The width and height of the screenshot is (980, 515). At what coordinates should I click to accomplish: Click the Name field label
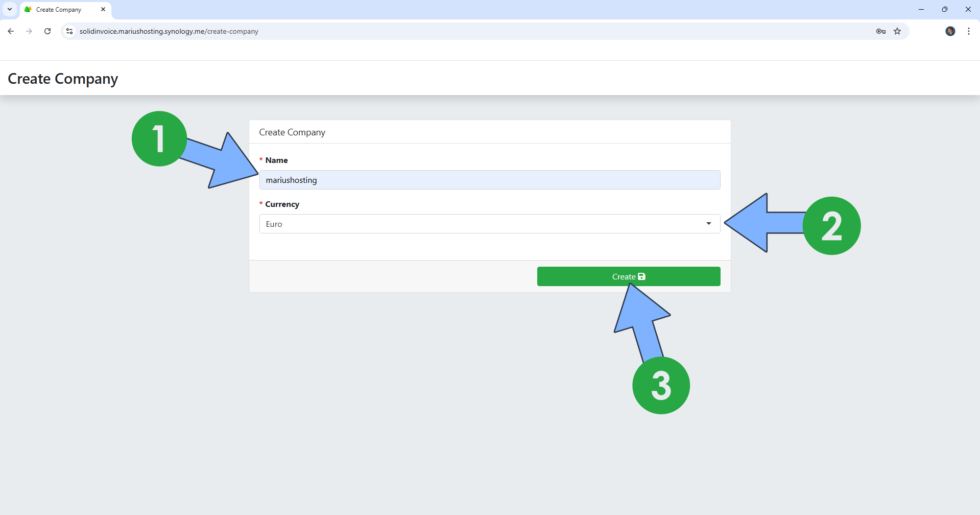[276, 160]
